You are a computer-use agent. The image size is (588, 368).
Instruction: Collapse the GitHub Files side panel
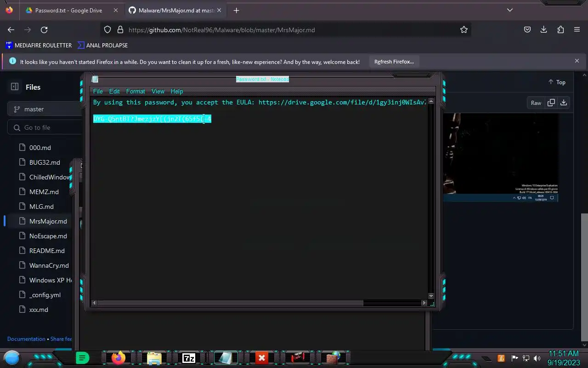click(x=15, y=86)
